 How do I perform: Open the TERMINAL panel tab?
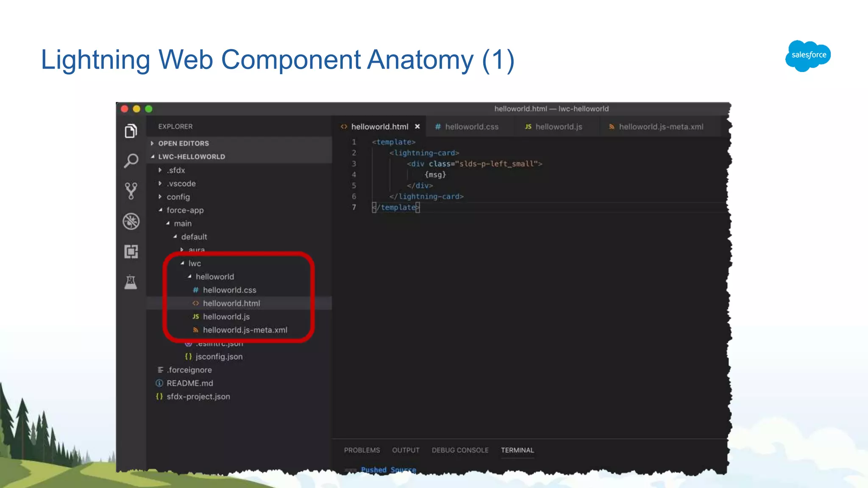(x=517, y=450)
